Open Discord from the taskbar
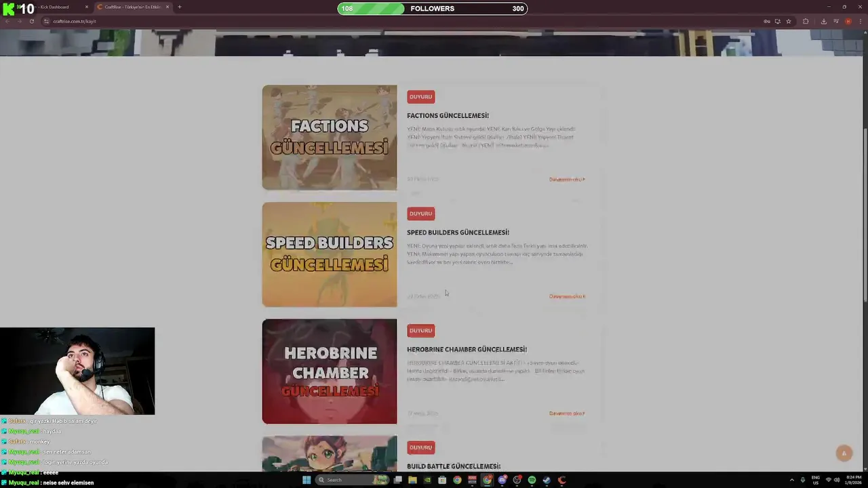 (502, 480)
